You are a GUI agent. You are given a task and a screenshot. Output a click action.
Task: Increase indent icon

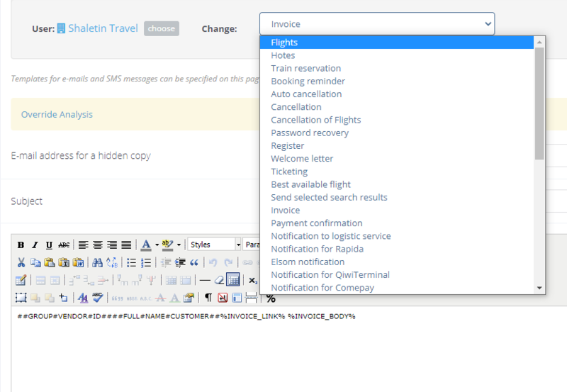pyautogui.click(x=180, y=262)
